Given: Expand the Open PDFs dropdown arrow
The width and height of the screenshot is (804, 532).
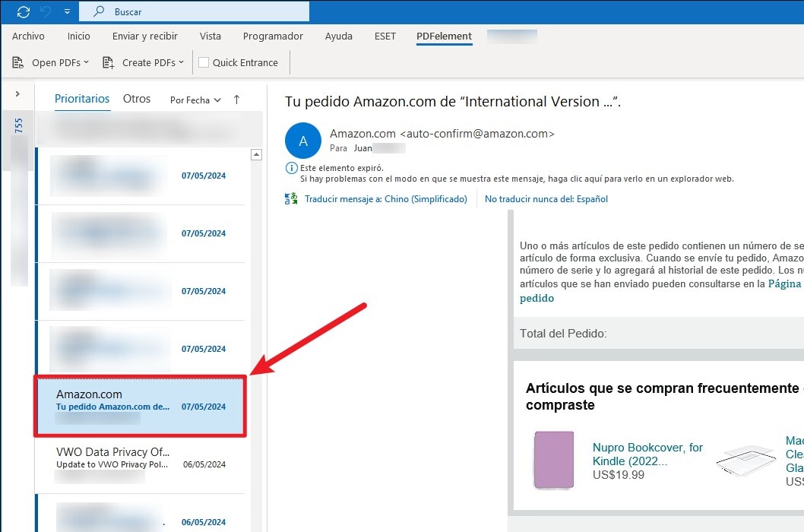Looking at the screenshot, I should (86, 62).
